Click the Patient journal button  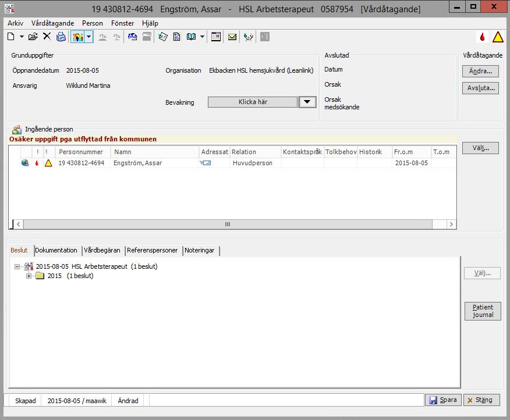tap(483, 311)
